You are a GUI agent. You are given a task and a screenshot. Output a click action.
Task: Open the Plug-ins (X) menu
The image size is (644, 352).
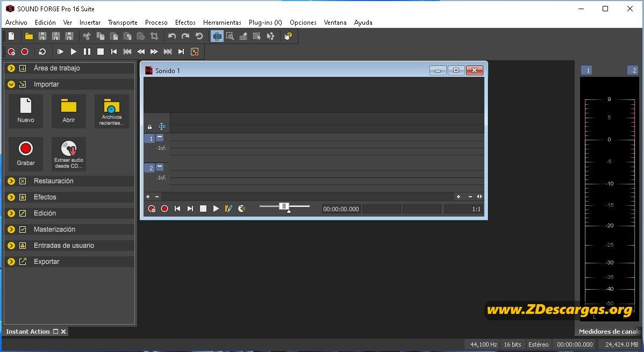265,23
